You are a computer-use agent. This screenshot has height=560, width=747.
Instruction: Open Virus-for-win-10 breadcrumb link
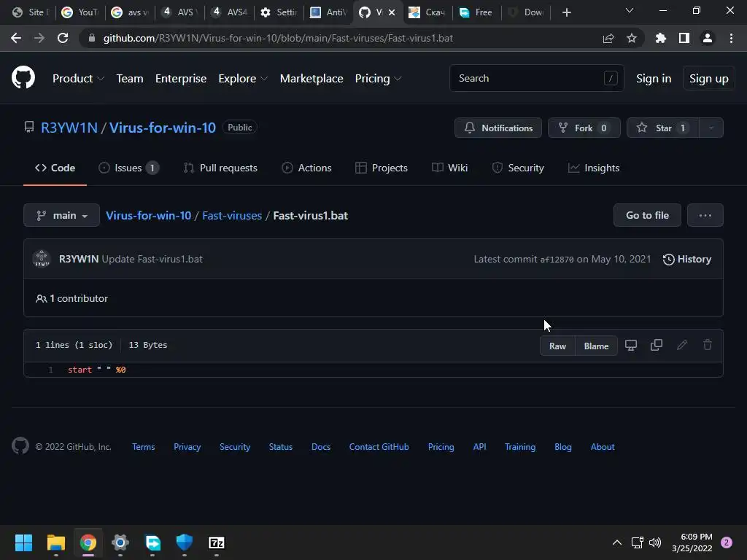click(148, 216)
